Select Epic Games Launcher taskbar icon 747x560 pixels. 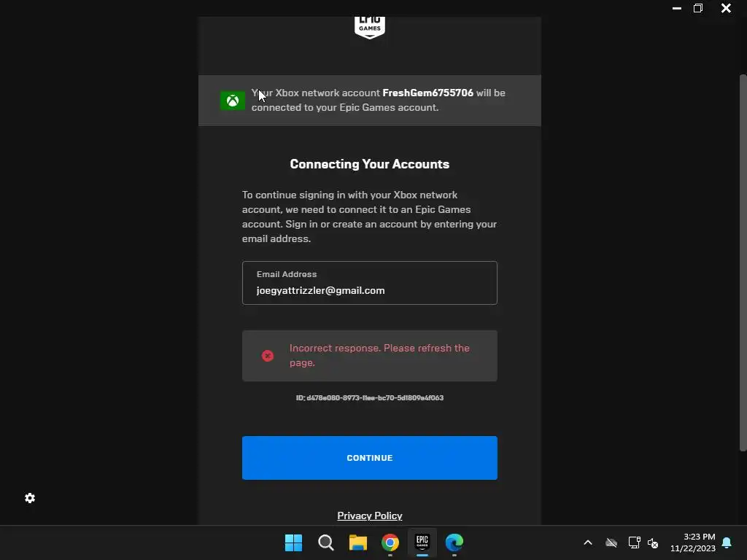pyautogui.click(x=422, y=542)
